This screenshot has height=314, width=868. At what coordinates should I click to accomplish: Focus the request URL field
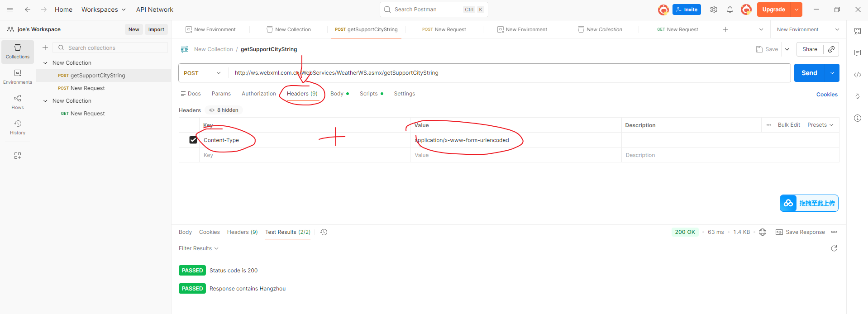509,73
